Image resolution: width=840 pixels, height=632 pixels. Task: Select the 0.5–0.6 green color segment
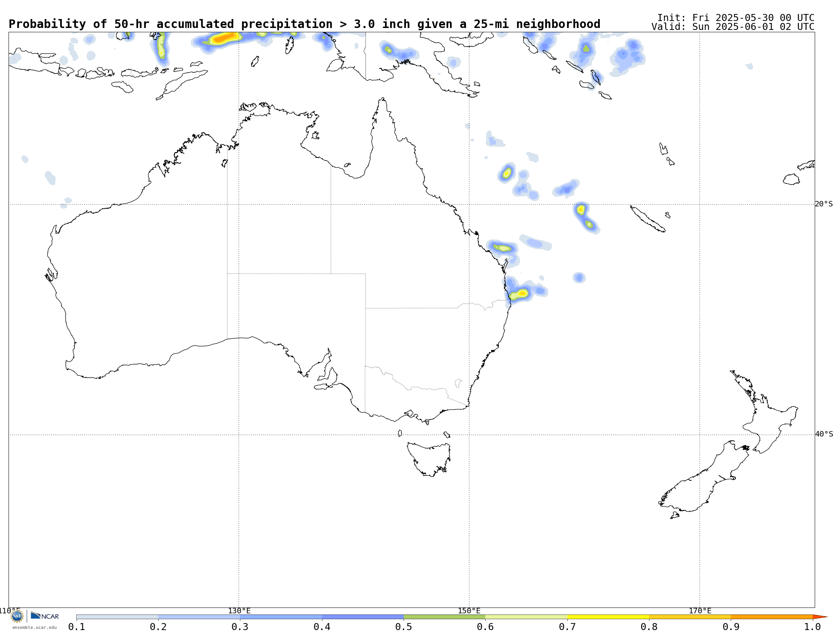(x=444, y=617)
